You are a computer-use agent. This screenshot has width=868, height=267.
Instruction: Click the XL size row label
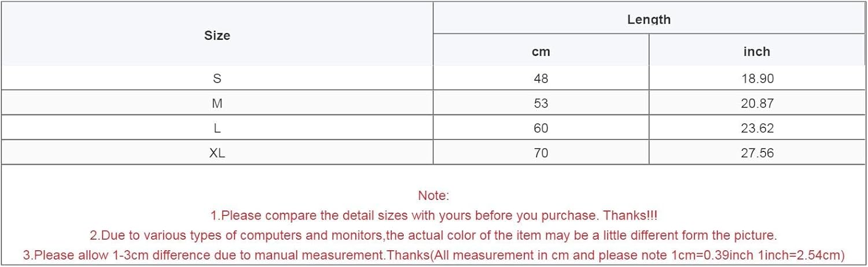coord(217,153)
